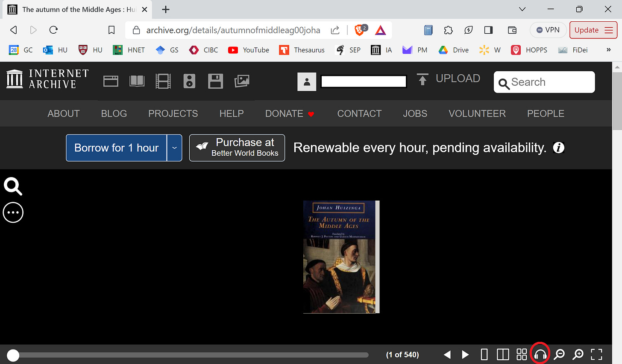The width and height of the screenshot is (622, 364).
Task: Click the UPLOAD text link
Action: tap(458, 79)
